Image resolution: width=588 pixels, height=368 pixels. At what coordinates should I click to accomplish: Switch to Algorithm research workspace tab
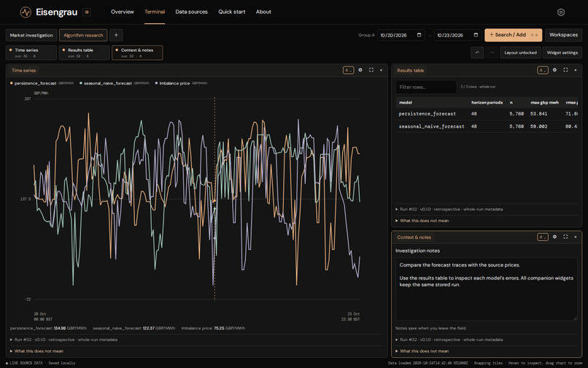(x=83, y=35)
